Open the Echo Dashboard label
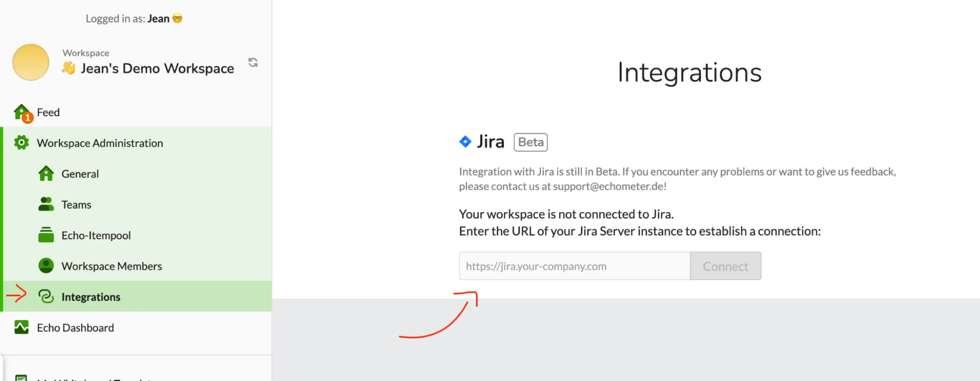Viewport: 980px width, 381px height. 75,328
